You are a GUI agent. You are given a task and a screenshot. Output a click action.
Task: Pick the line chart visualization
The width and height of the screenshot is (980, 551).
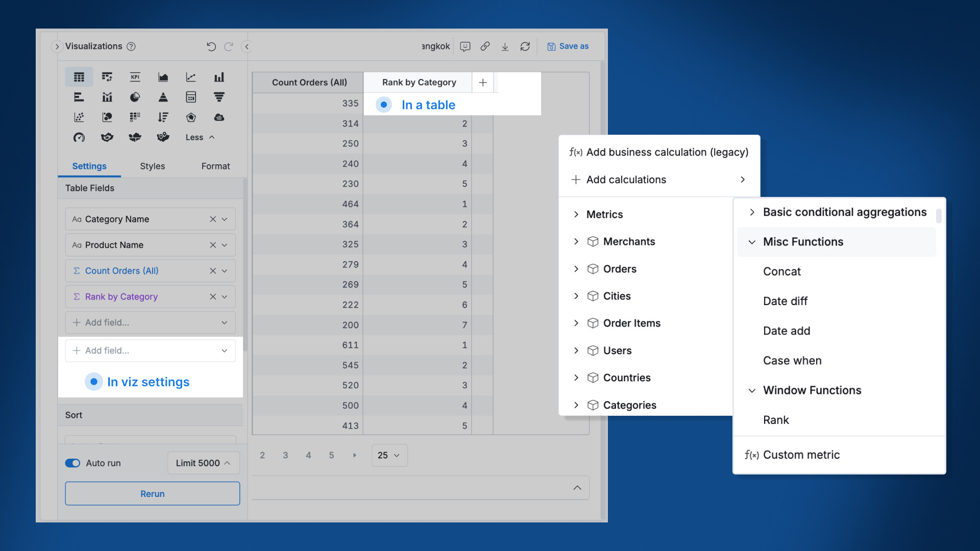191,77
